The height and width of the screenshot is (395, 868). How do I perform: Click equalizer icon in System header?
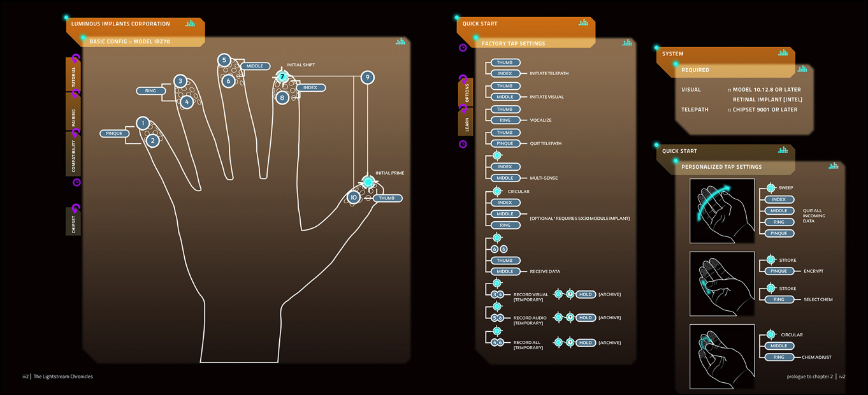click(x=783, y=54)
